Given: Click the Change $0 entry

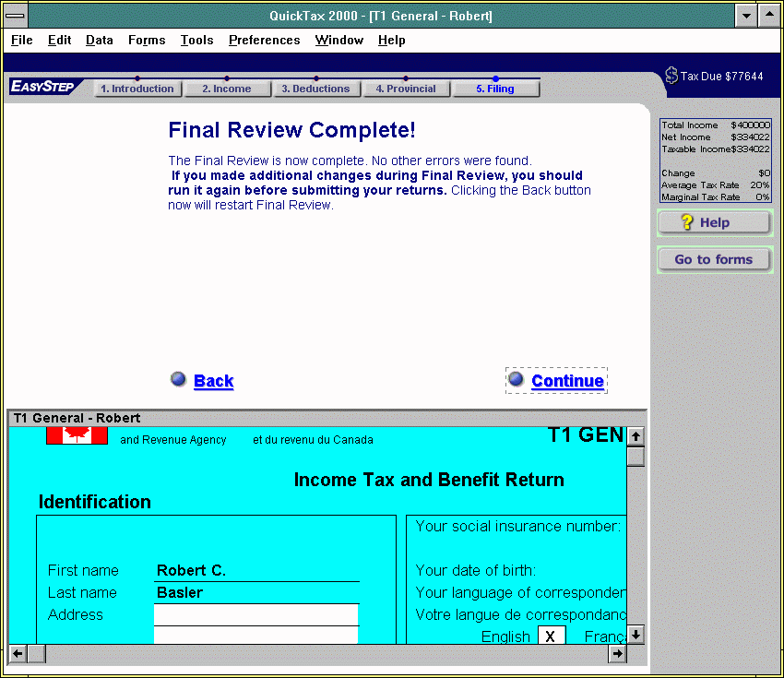Looking at the screenshot, I should click(x=716, y=173).
